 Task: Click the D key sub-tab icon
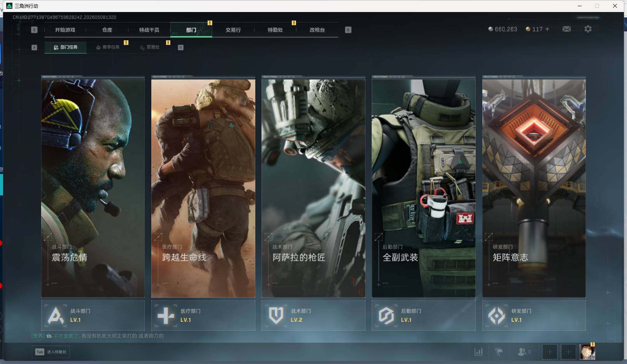coord(180,47)
